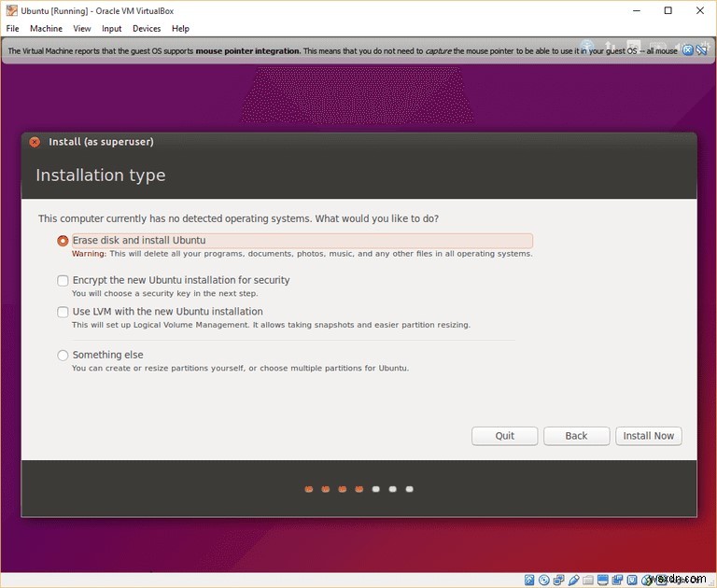Click the optical disc status bar icon
The height and width of the screenshot is (588, 717).
[544, 581]
